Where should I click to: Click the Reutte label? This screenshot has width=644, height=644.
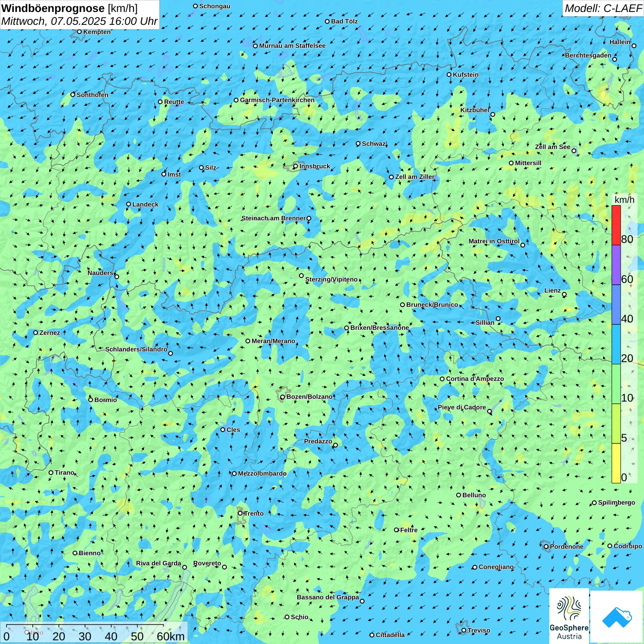(x=174, y=102)
